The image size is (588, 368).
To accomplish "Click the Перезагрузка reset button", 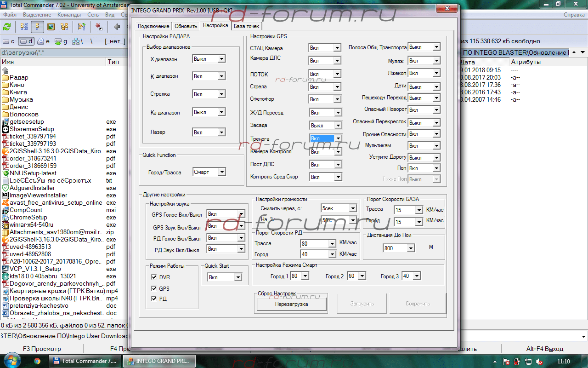I will [x=292, y=304].
